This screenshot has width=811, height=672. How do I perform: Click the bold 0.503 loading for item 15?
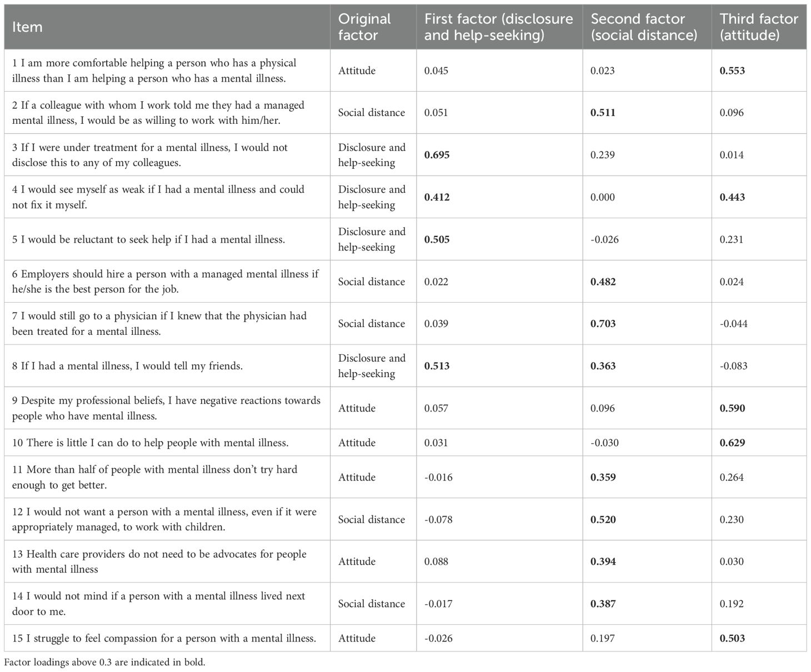point(732,638)
